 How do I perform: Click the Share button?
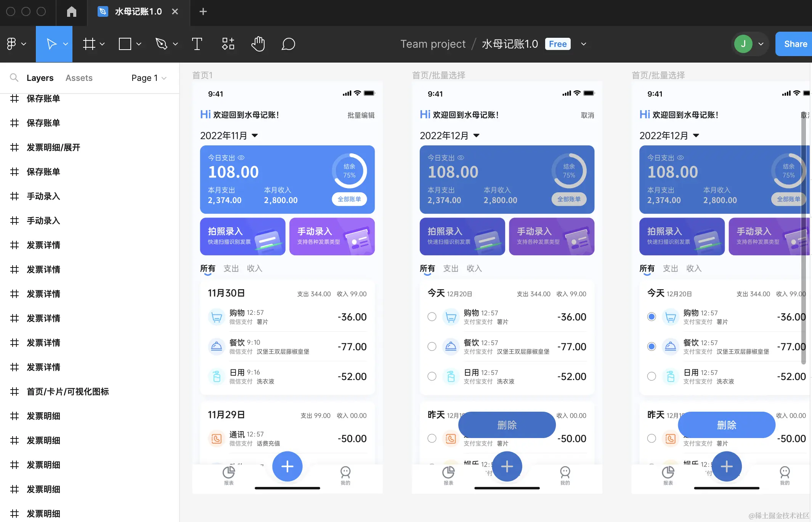pos(795,44)
